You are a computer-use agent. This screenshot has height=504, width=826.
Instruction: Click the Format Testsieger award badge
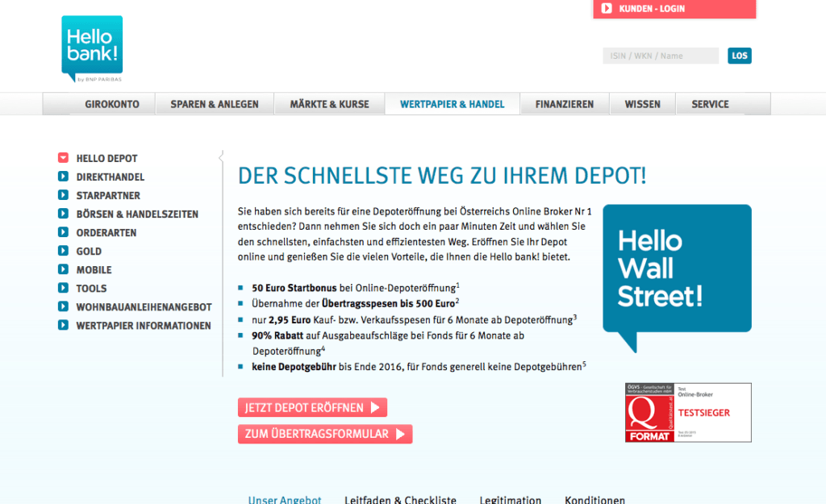[x=688, y=412]
